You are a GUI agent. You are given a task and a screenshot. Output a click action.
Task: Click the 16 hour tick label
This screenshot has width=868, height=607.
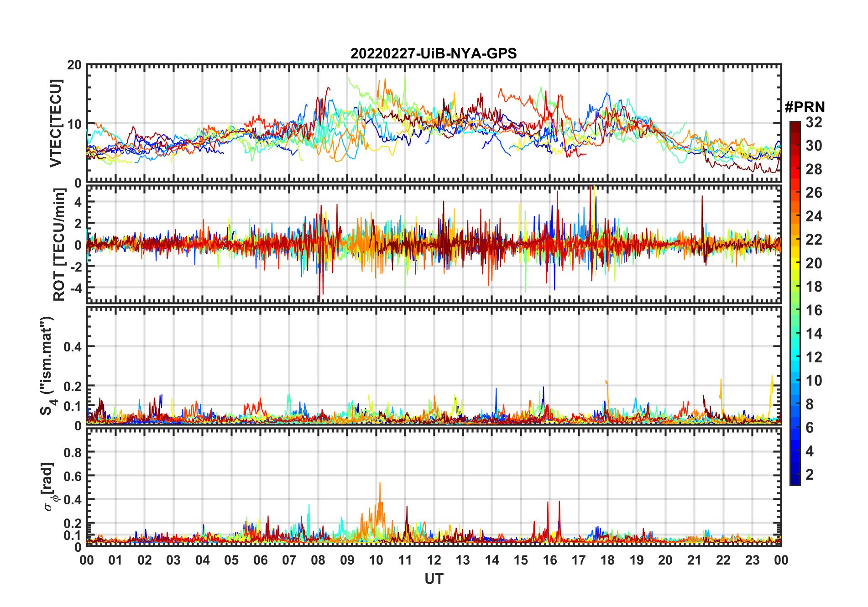[x=550, y=560]
